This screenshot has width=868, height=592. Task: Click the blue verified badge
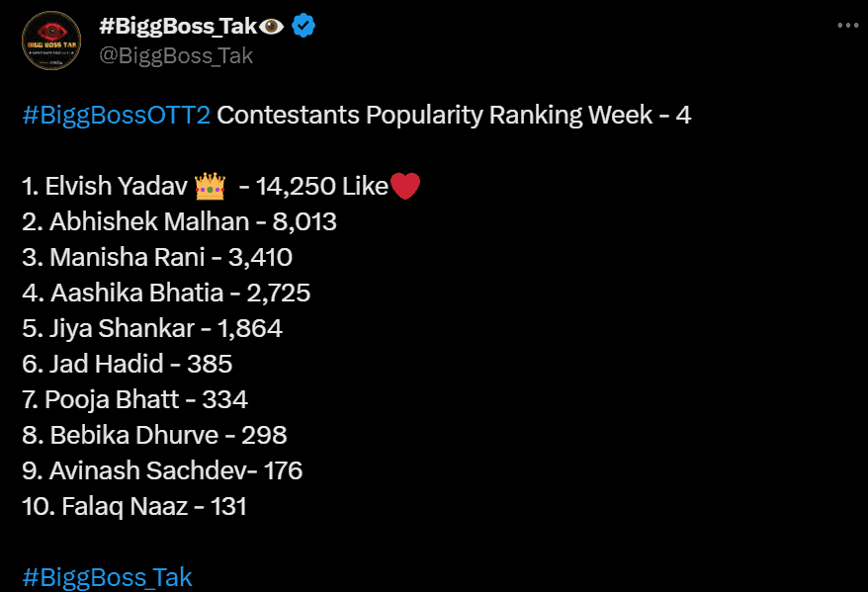[304, 27]
